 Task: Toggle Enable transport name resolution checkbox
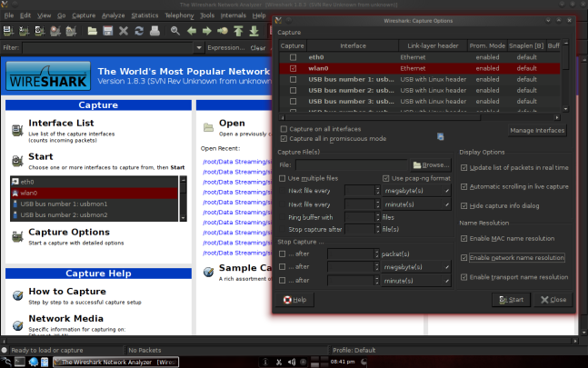pyautogui.click(x=463, y=277)
